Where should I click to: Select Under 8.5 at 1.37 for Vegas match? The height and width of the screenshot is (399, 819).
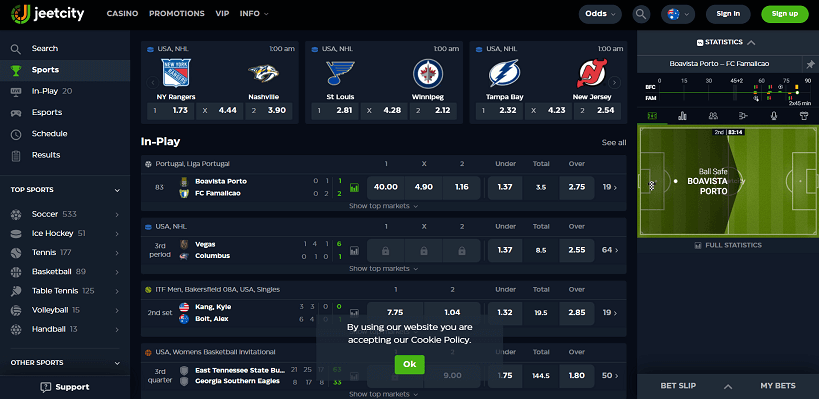click(x=505, y=250)
